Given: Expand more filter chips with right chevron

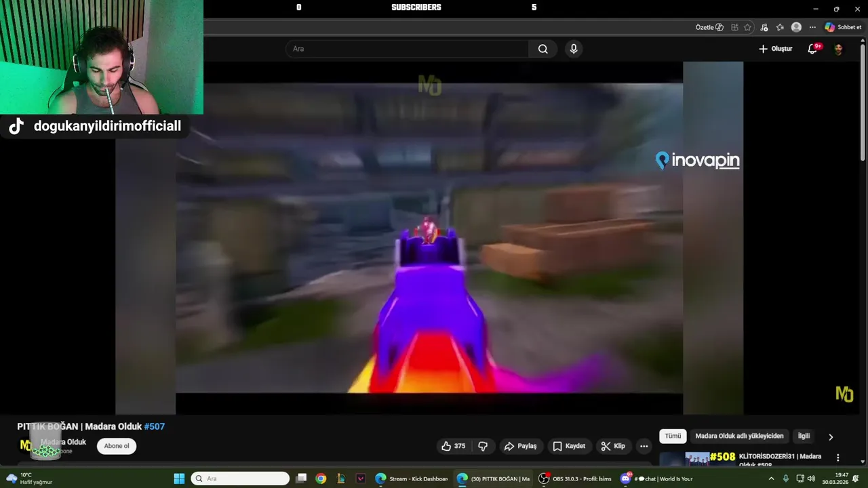Looking at the screenshot, I should [x=831, y=436].
